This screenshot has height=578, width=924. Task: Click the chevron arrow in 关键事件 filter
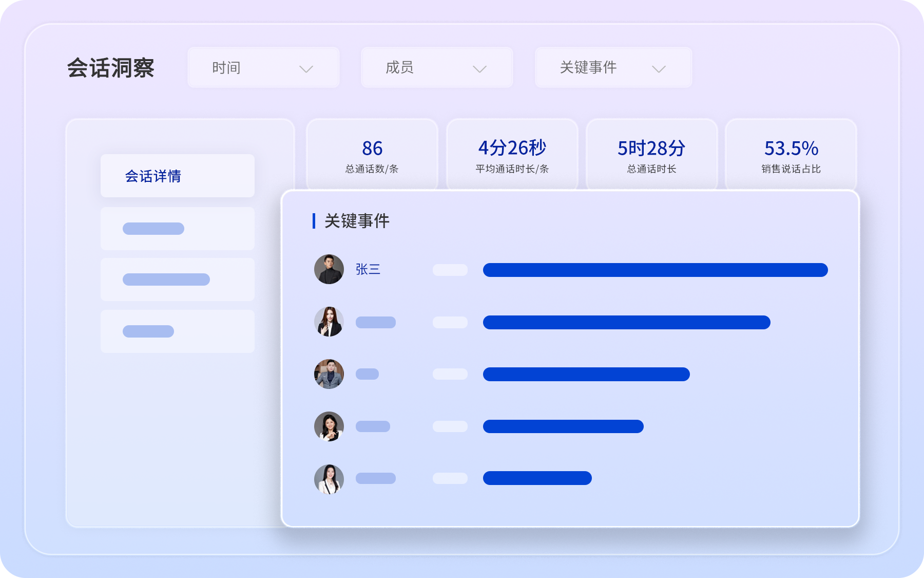pyautogui.click(x=659, y=69)
